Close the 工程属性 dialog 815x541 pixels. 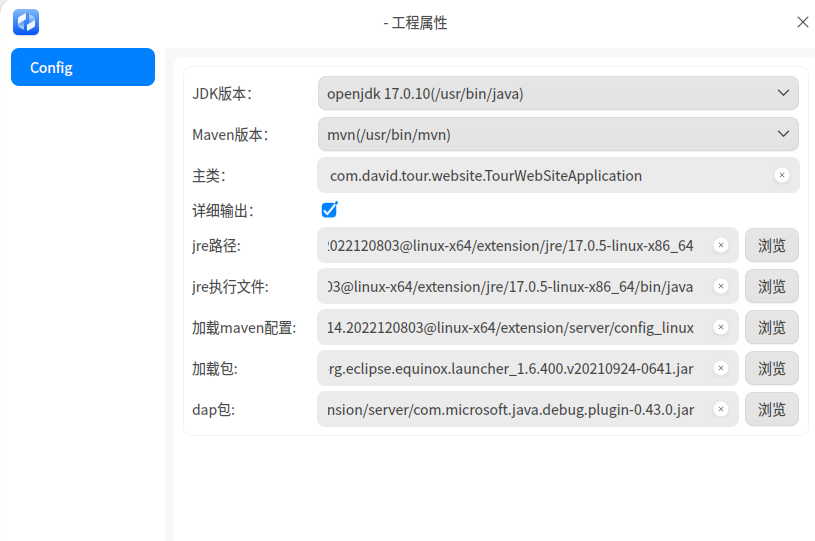coord(803,22)
